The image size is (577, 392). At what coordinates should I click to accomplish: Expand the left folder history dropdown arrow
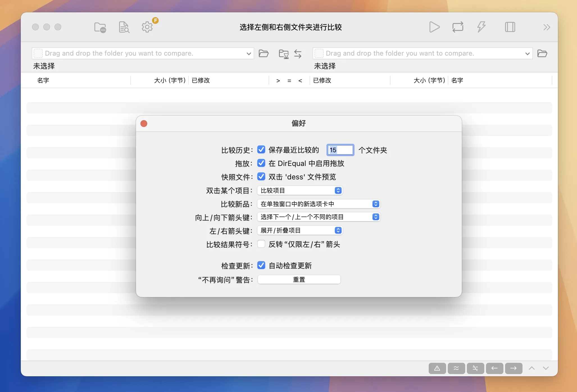coord(249,54)
